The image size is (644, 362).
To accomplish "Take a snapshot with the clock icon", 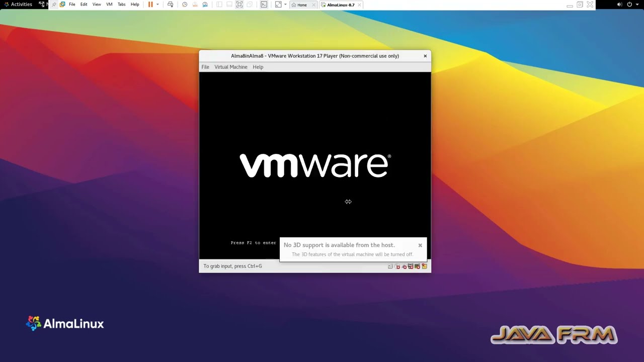I will click(x=185, y=5).
